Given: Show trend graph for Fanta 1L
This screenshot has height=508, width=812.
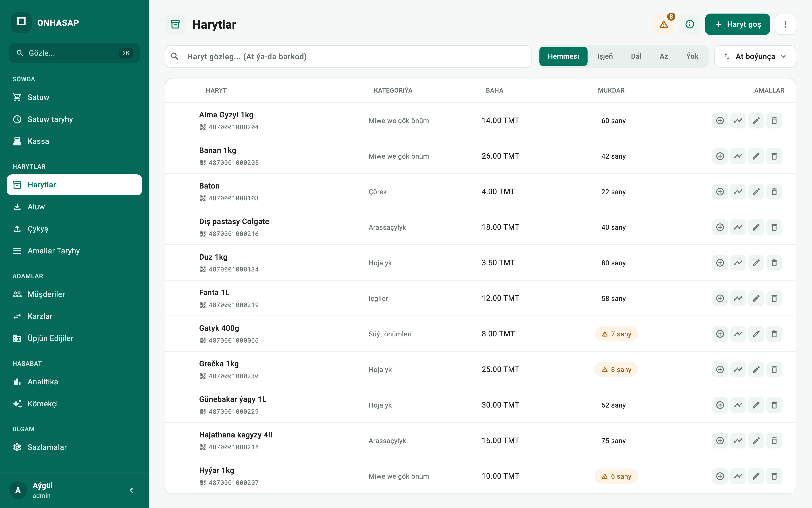Looking at the screenshot, I should pyautogui.click(x=738, y=298).
